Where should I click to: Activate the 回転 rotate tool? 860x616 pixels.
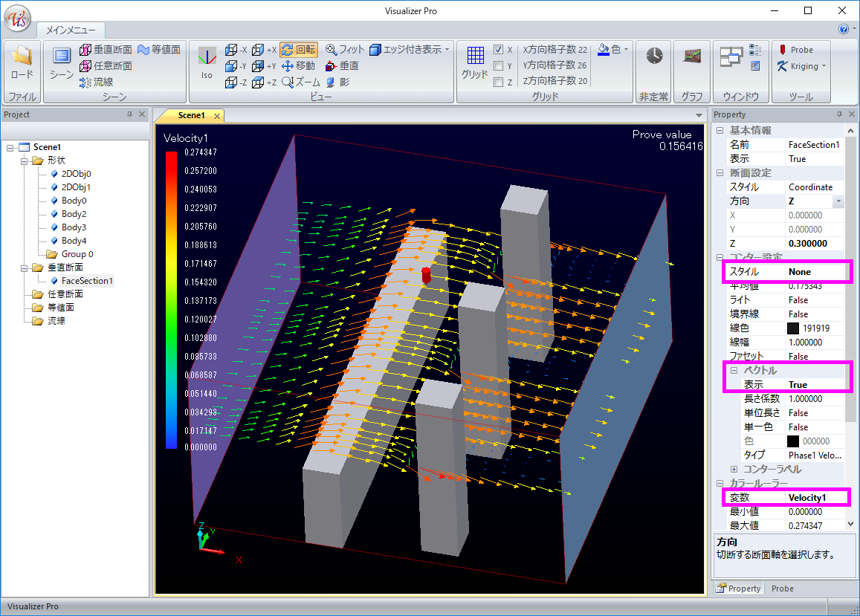[299, 50]
